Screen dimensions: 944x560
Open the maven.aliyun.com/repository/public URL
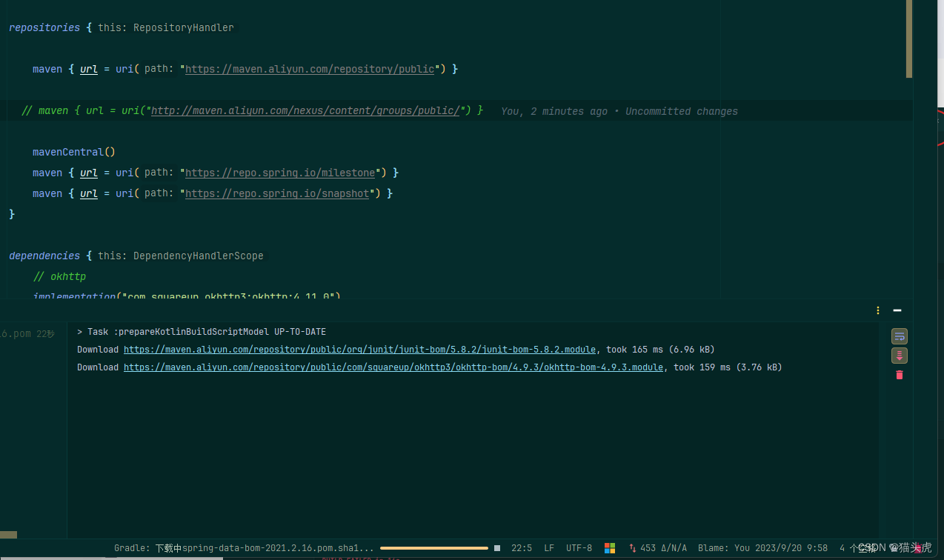point(310,69)
